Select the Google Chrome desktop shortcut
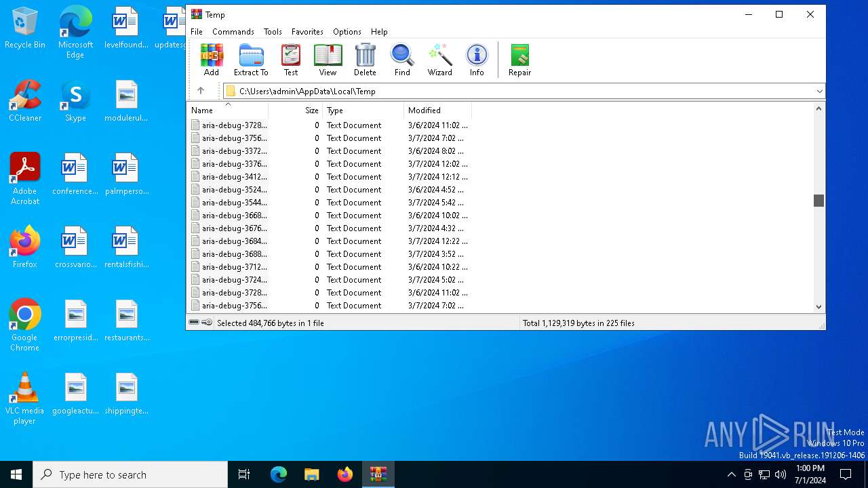 (25, 325)
